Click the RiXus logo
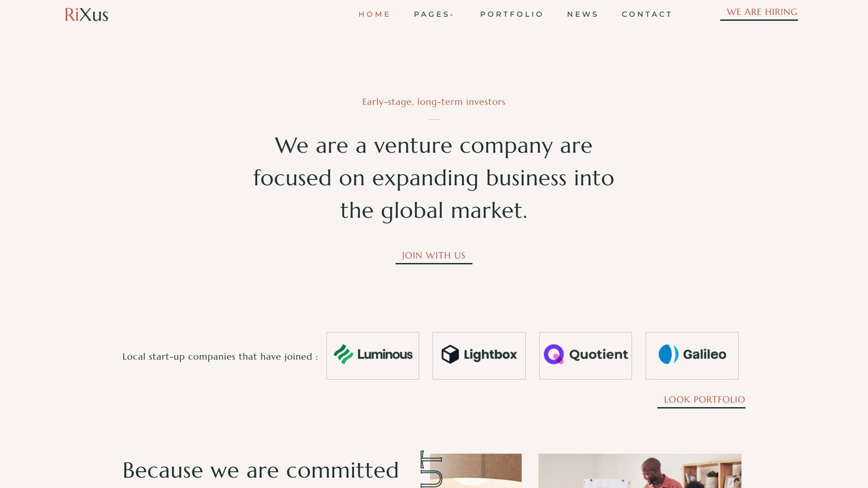Image resolution: width=868 pixels, height=488 pixels. tap(86, 15)
